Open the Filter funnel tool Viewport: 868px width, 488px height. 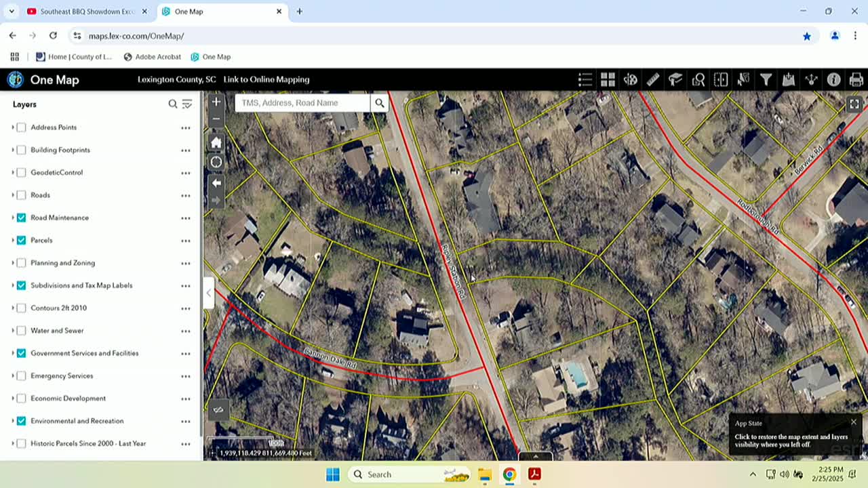tap(766, 80)
